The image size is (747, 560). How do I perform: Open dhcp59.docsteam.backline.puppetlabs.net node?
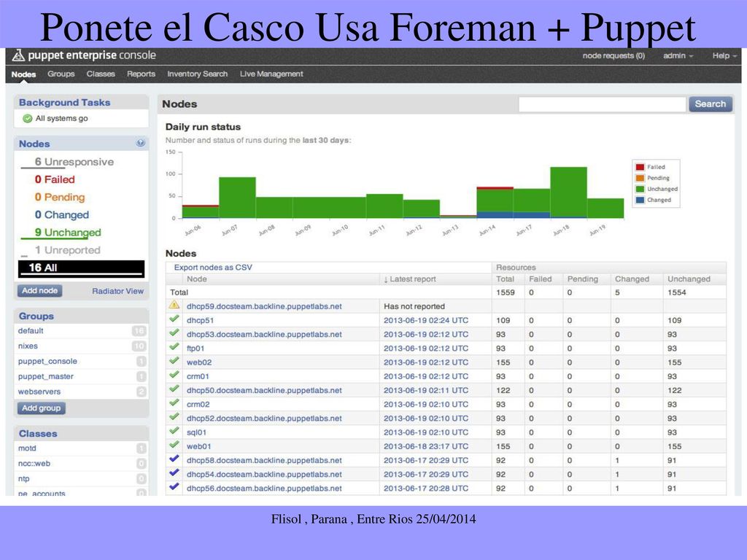point(264,306)
